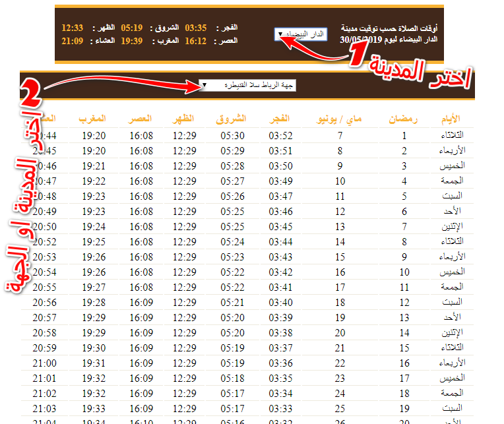
Task: Click the Fajr time 03:51 cell
Action: [x=280, y=150]
